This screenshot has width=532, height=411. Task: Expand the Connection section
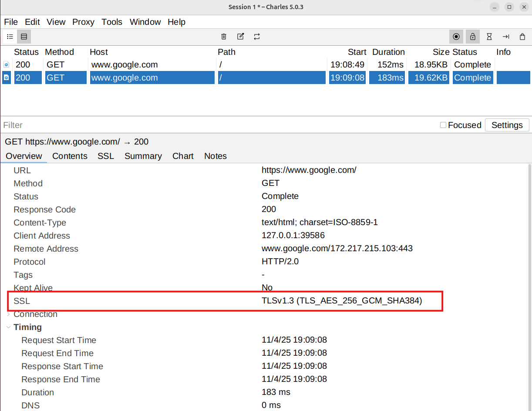pos(8,314)
